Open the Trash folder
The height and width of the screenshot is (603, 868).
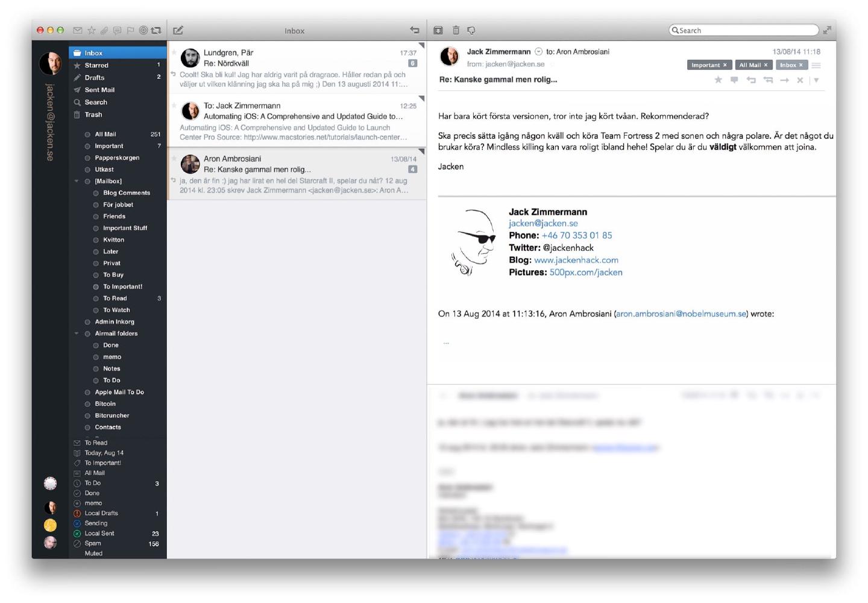(118, 115)
